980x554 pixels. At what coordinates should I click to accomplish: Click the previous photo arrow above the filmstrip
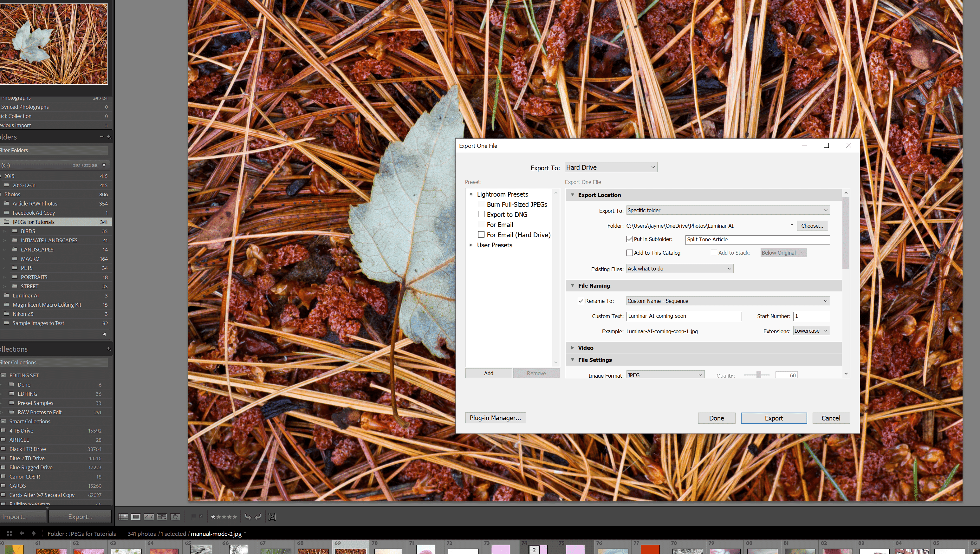tap(22, 533)
